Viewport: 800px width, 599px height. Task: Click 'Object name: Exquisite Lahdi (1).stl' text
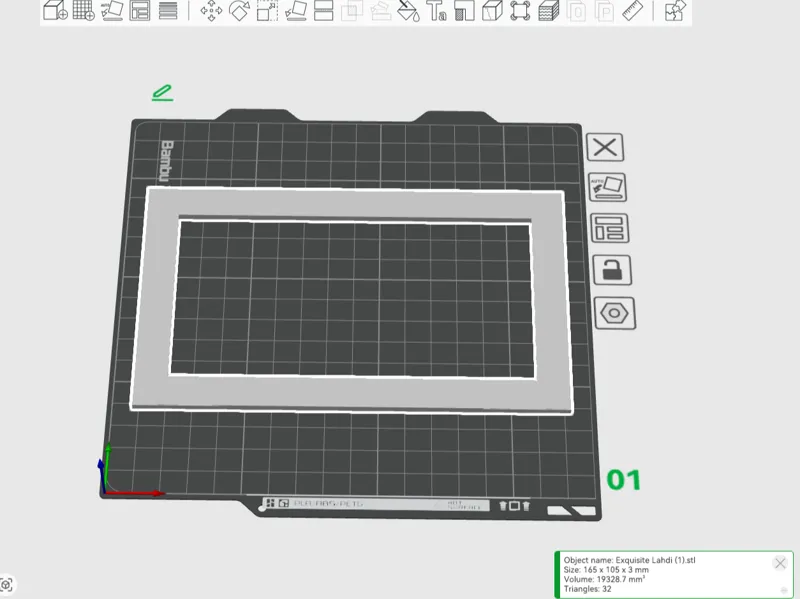pyautogui.click(x=629, y=560)
